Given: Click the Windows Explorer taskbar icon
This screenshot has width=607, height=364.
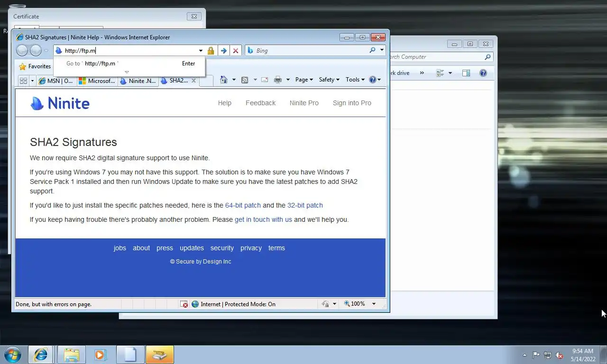Looking at the screenshot, I should tap(72, 355).
